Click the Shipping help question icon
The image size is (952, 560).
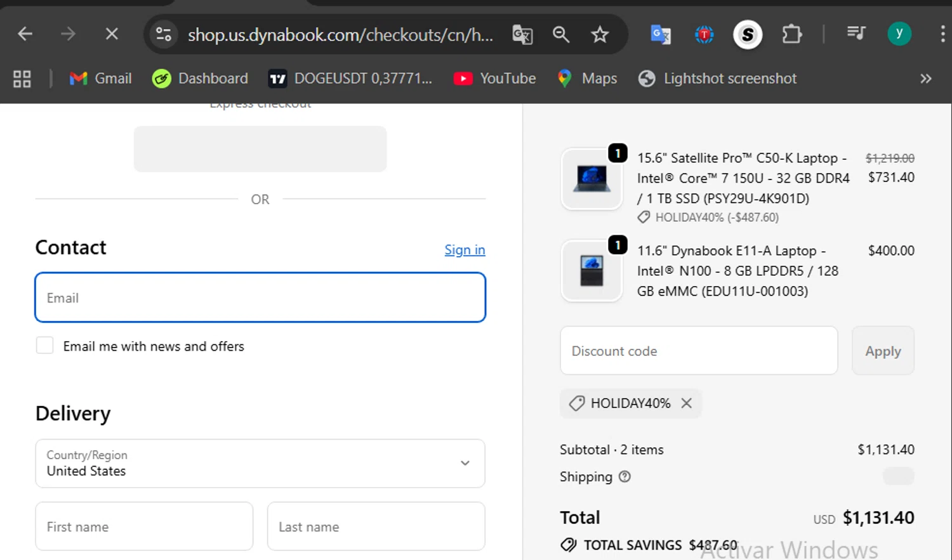point(625,476)
